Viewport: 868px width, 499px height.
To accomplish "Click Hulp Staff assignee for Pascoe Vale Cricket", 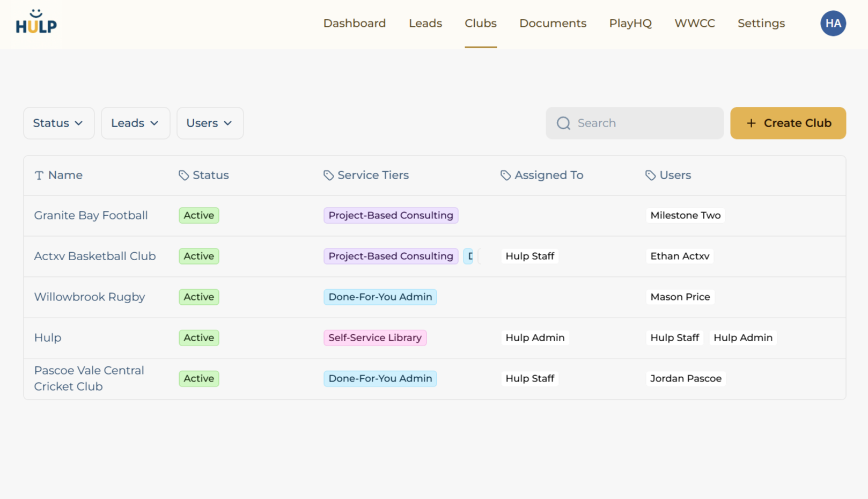I will [530, 378].
